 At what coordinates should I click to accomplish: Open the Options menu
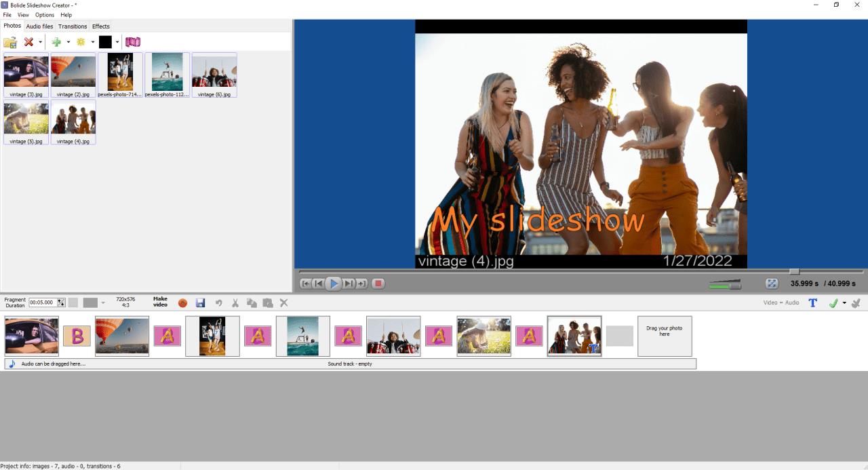45,15
